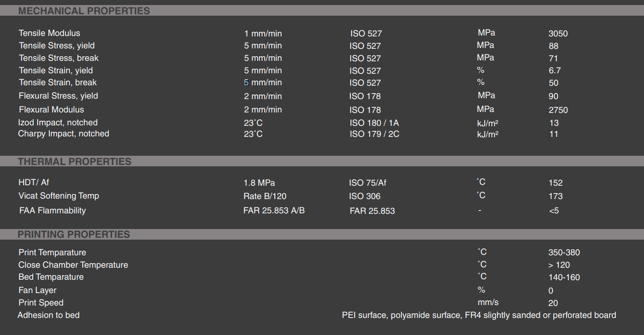Click the Adhesion to bed description text

pyautogui.click(x=479, y=315)
